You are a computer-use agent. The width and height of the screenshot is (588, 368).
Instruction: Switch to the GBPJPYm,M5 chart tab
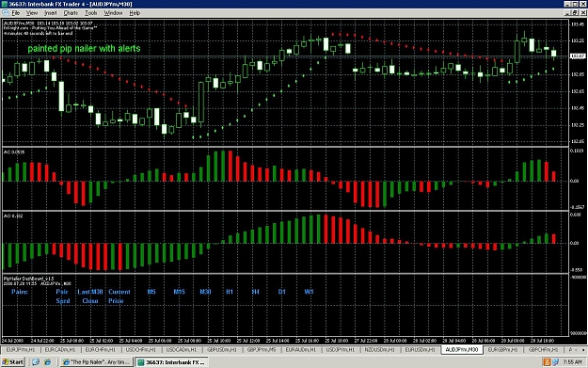(x=262, y=349)
